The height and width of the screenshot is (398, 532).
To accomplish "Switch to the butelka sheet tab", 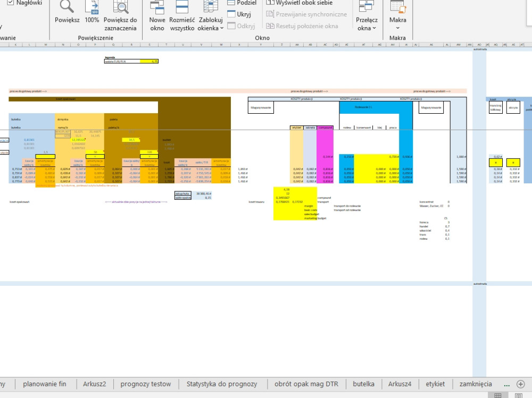I will (363, 384).
